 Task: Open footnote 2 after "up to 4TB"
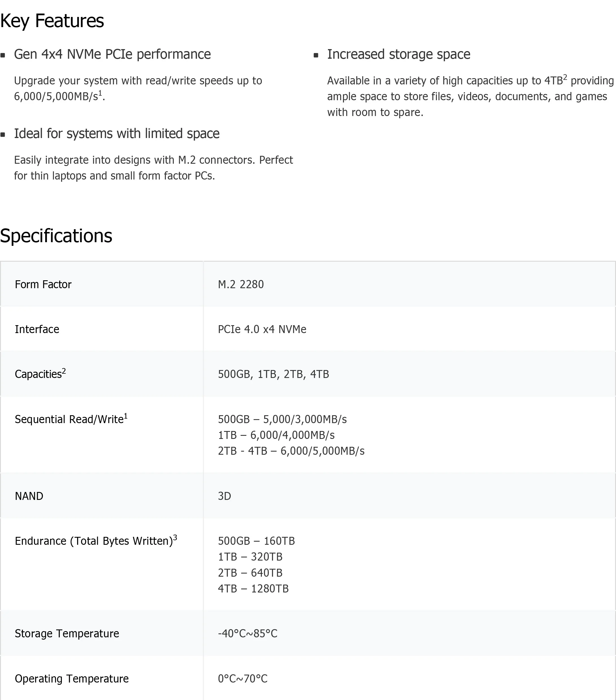tap(565, 77)
